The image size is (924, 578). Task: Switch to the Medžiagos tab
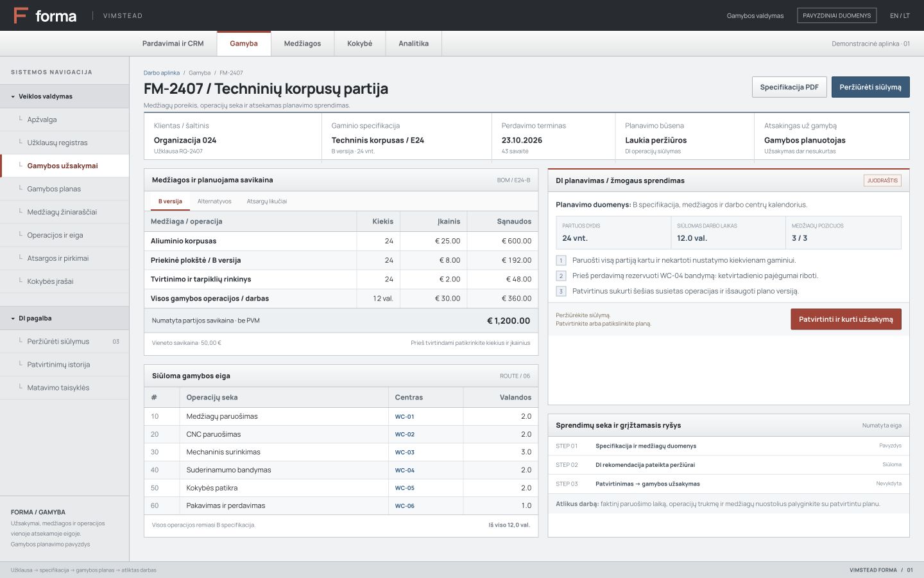(302, 44)
